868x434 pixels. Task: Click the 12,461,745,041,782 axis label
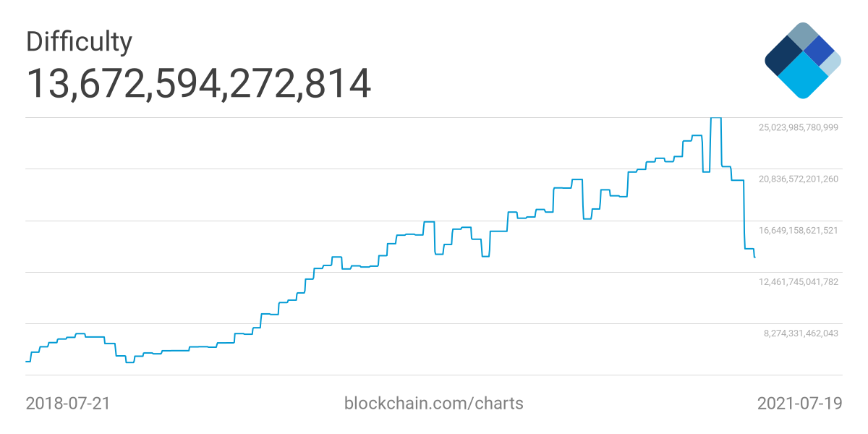[798, 282]
